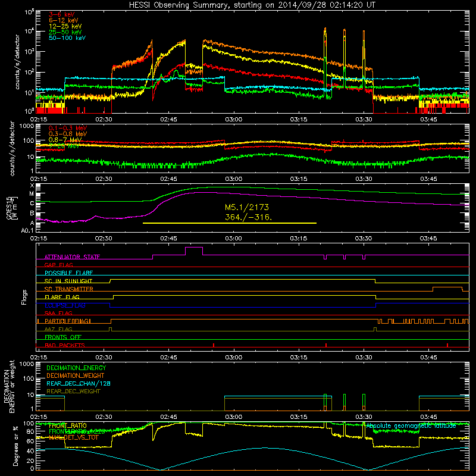Click the "BAD_PACKETS" flag label

[x=65, y=345]
